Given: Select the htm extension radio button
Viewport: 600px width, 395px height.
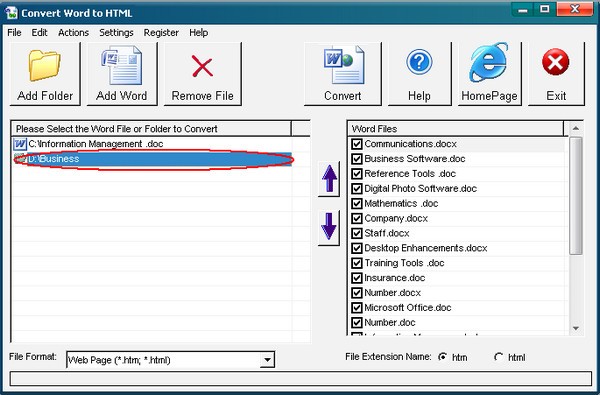Looking at the screenshot, I should click(x=443, y=357).
